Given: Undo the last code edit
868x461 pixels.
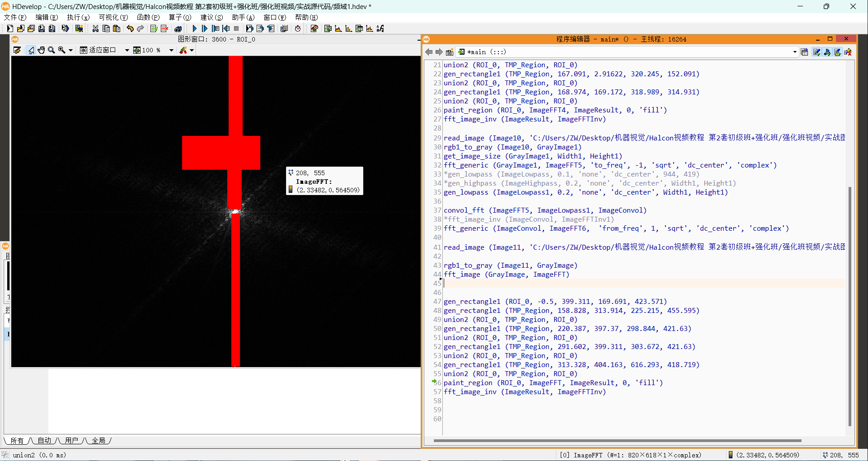Looking at the screenshot, I should click(x=130, y=28).
